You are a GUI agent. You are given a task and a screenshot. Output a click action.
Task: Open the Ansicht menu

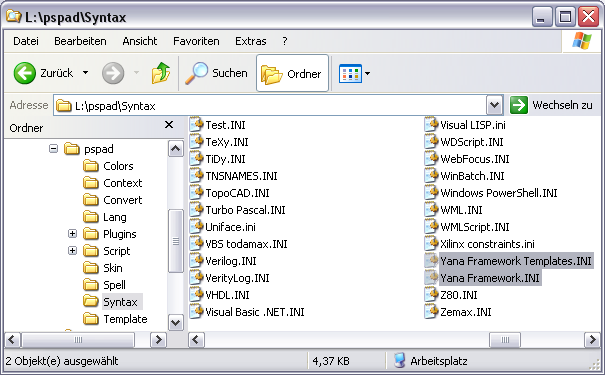coord(140,41)
